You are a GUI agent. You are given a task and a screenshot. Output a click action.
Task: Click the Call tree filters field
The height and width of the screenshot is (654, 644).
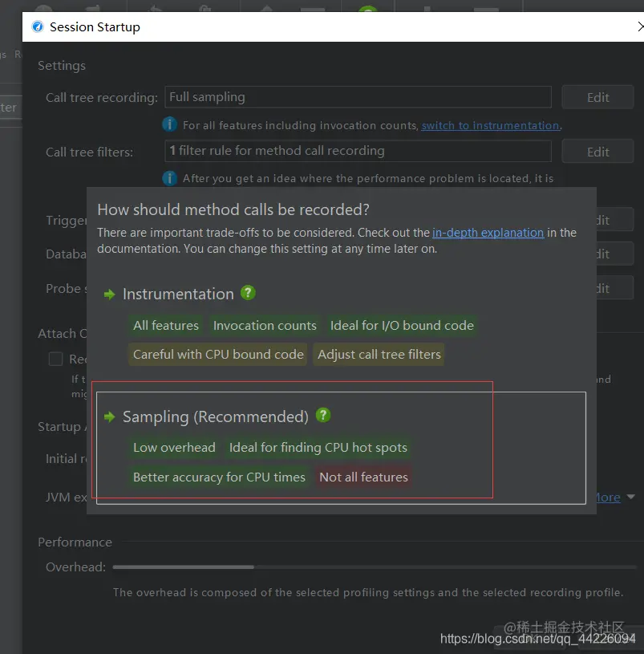click(x=358, y=151)
